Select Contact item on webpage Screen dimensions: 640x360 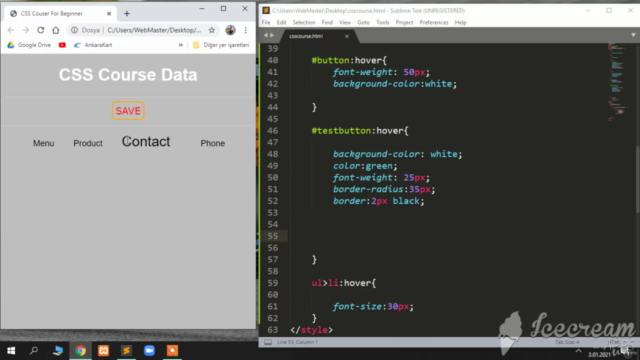point(146,141)
